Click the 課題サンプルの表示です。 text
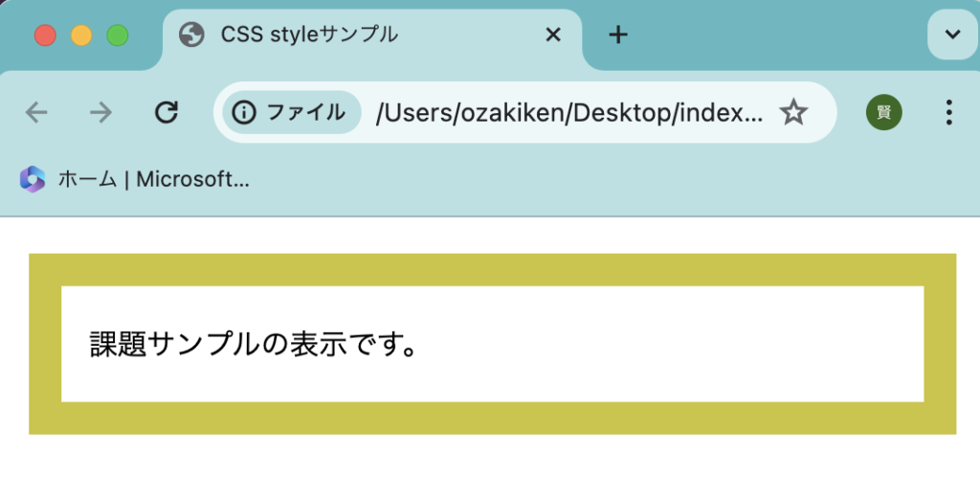This screenshot has width=980, height=478. 253,344
